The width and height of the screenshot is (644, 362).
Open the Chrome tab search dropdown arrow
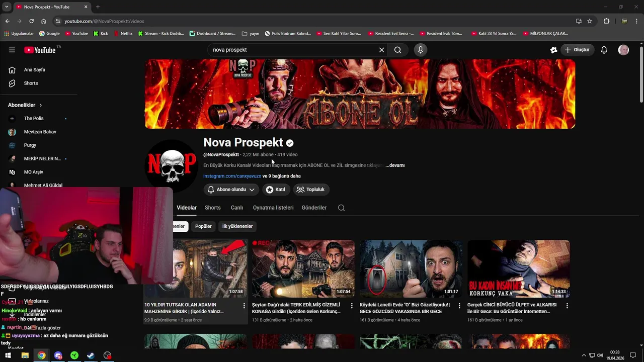point(7,7)
